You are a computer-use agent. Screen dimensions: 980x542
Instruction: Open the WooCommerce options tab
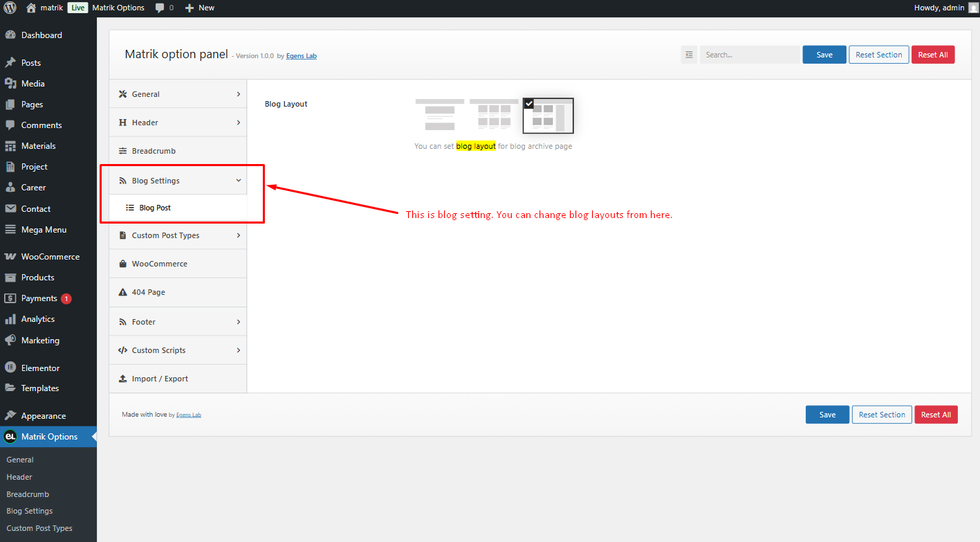tap(178, 264)
